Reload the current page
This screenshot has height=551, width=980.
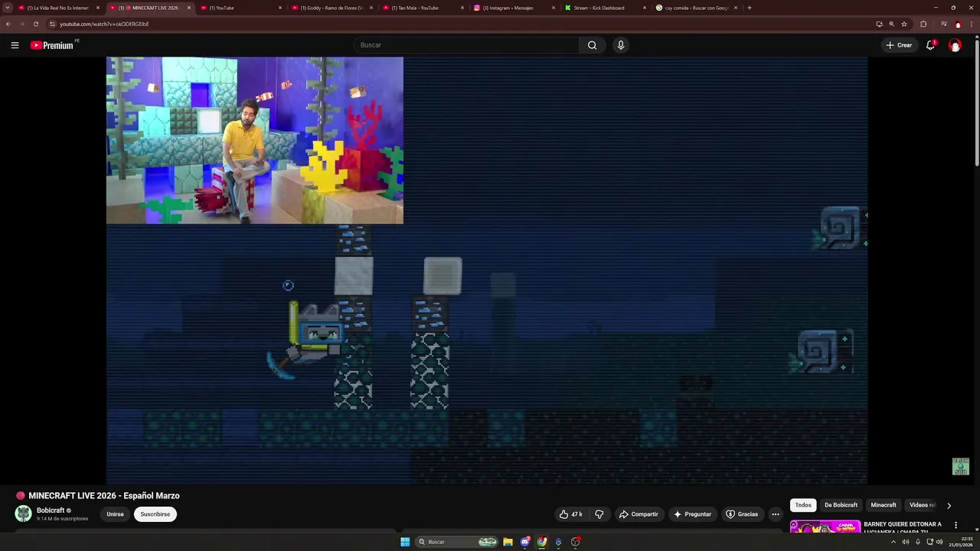(x=35, y=24)
